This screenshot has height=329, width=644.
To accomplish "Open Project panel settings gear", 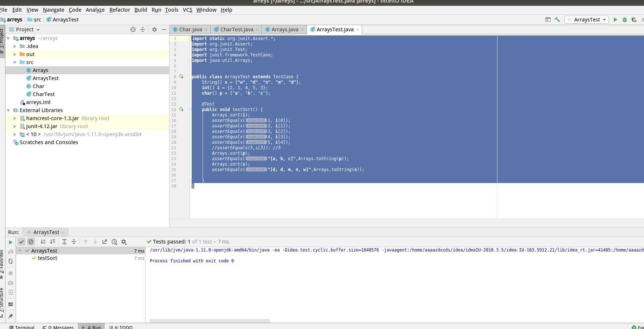I will tap(155, 29).
